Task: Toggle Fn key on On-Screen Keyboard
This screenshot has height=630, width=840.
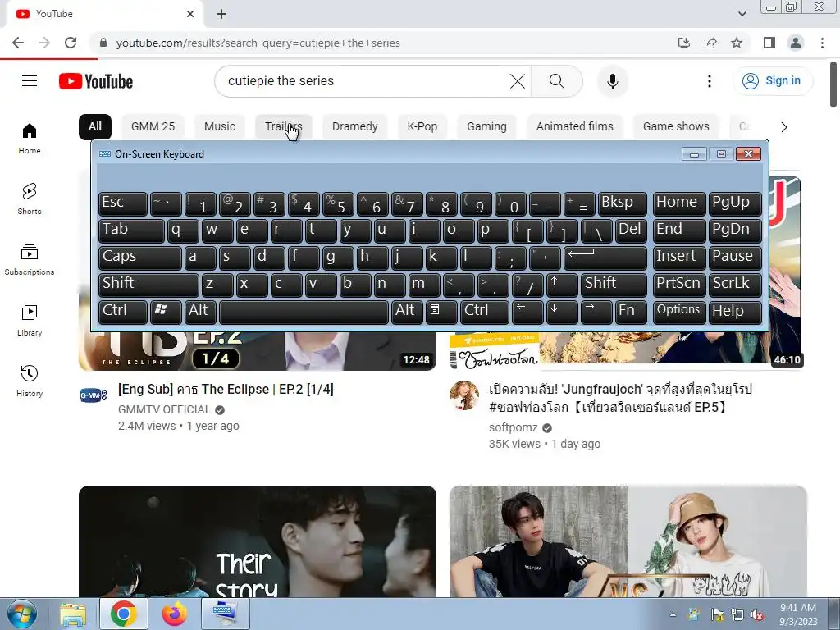Action: point(631,311)
